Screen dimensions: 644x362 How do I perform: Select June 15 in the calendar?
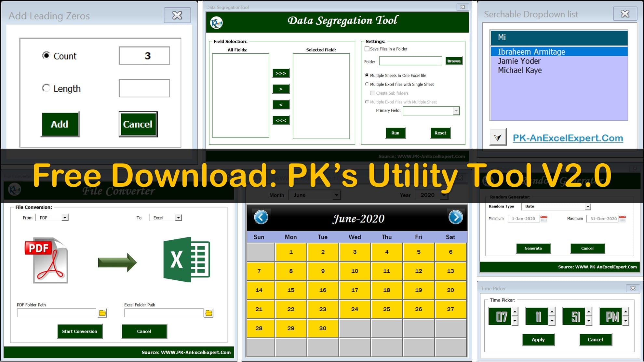291,290
